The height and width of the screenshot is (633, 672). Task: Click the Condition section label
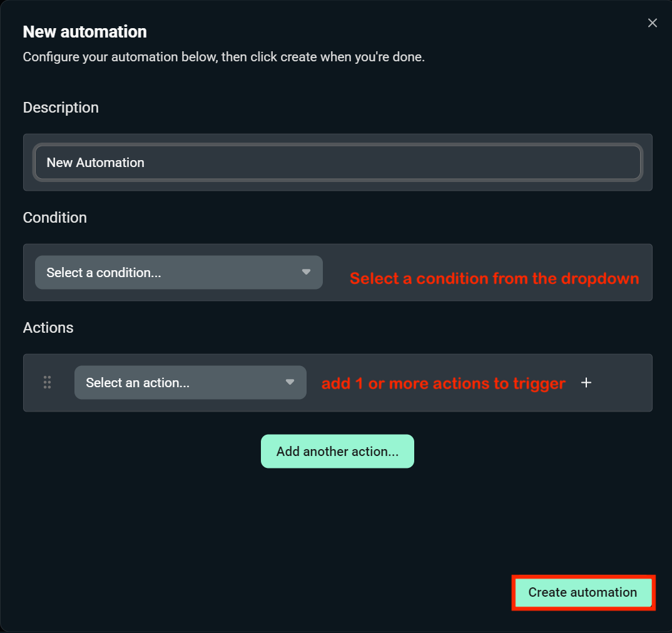point(55,218)
